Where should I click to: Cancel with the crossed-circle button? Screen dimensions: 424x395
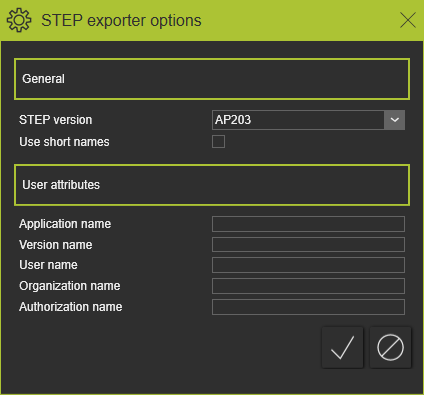click(x=390, y=347)
